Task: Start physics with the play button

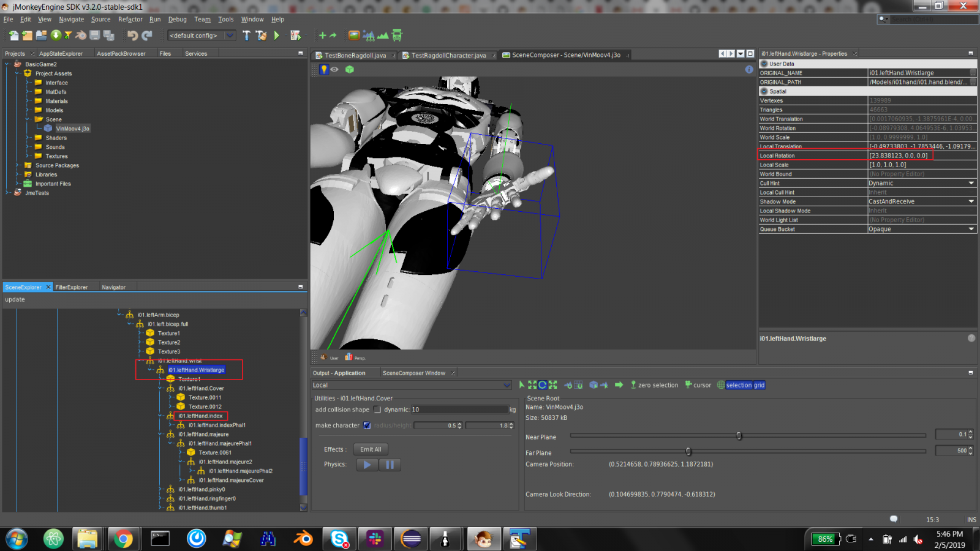Action: click(367, 465)
